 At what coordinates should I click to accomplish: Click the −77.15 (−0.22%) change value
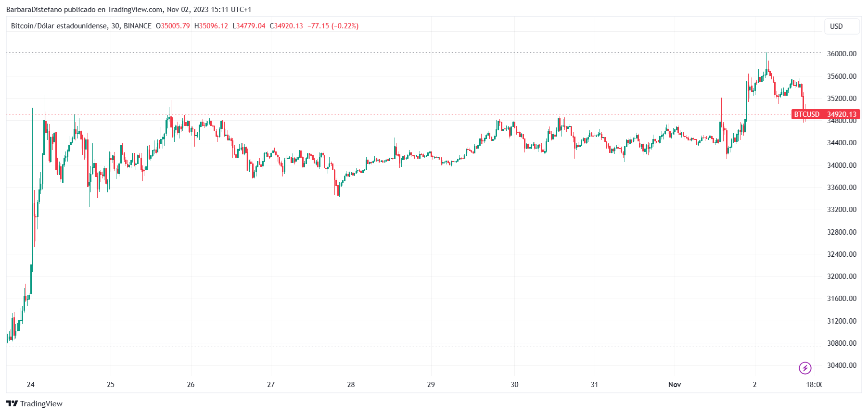coord(333,26)
